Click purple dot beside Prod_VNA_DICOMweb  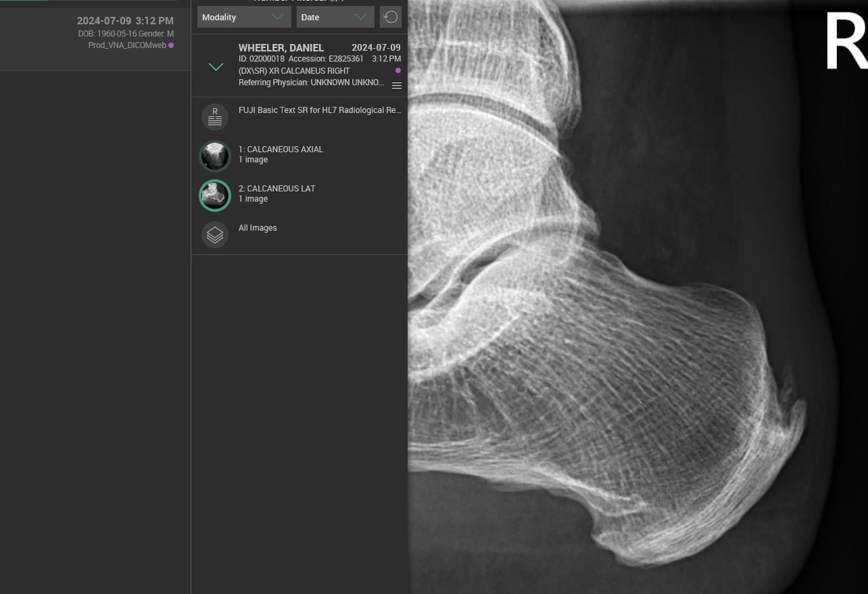coord(171,45)
